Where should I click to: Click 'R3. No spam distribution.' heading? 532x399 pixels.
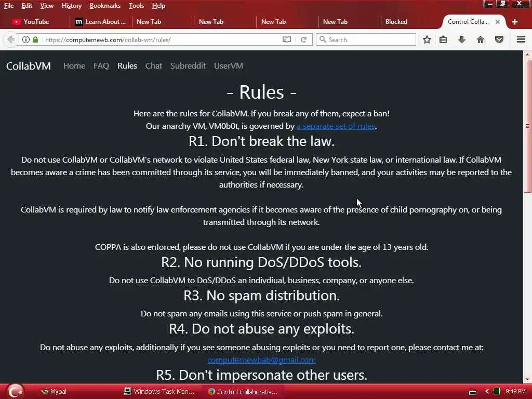(262, 296)
